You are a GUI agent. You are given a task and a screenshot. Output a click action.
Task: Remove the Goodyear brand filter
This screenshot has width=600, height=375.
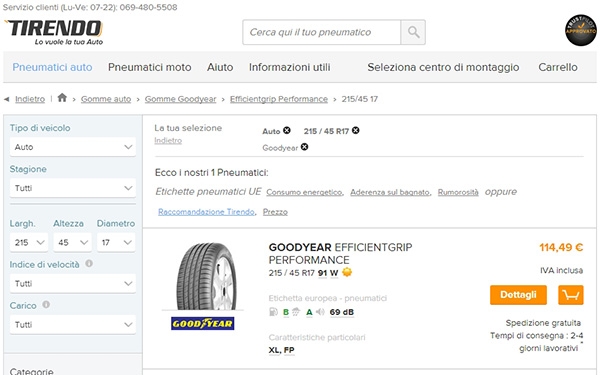[x=304, y=147]
